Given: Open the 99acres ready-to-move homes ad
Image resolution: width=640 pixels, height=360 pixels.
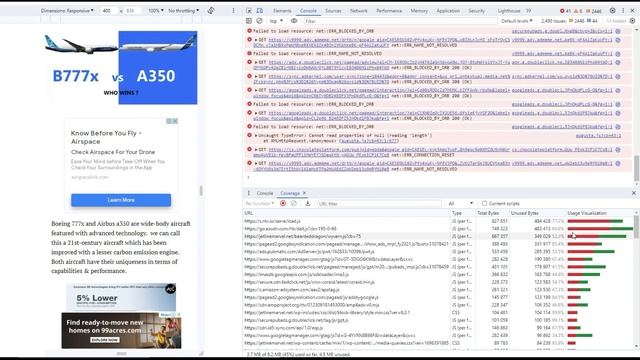Looking at the screenshot, I should (x=121, y=330).
